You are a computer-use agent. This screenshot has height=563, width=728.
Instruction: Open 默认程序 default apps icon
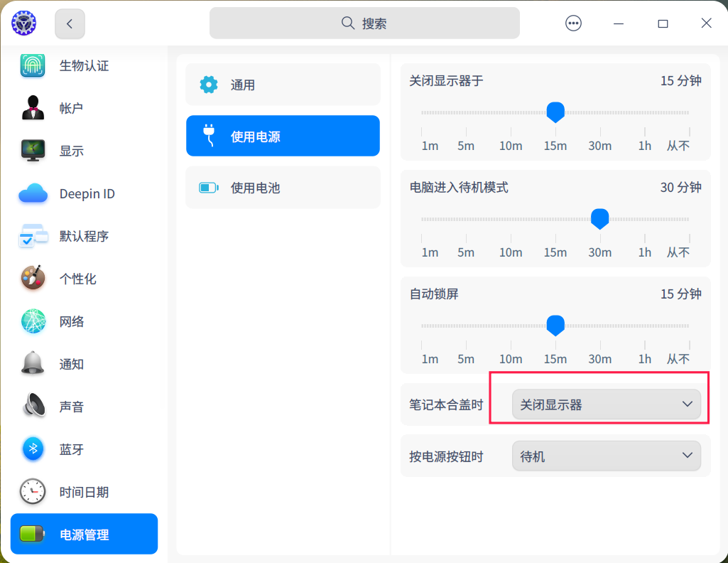tap(32, 236)
